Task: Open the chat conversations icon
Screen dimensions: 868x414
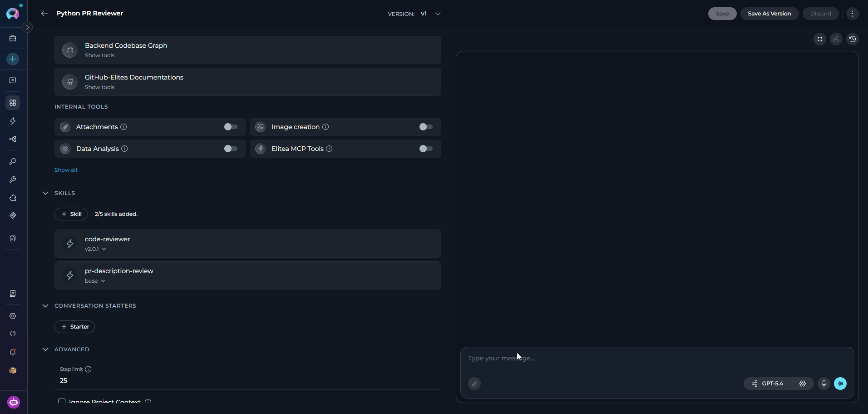Action: 13,80
